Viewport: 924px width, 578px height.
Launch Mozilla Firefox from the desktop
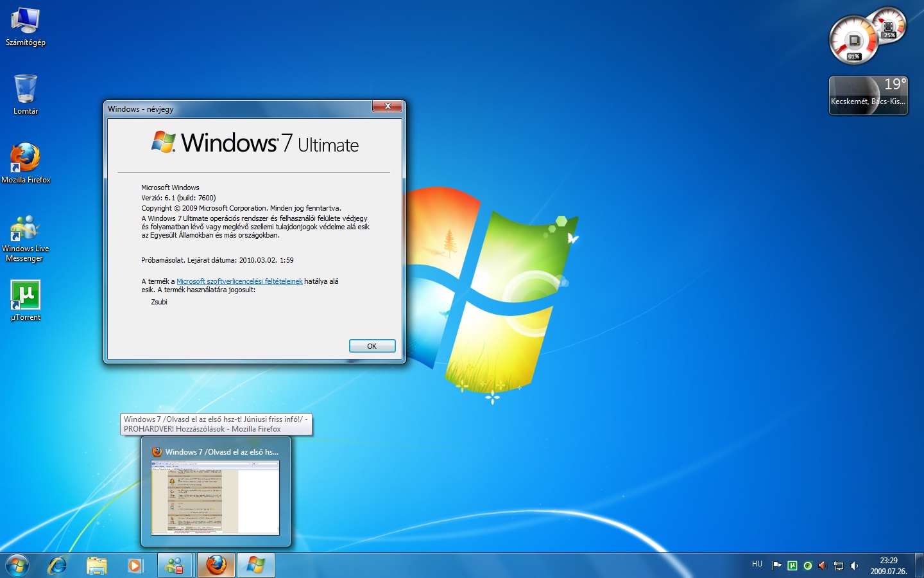26,163
